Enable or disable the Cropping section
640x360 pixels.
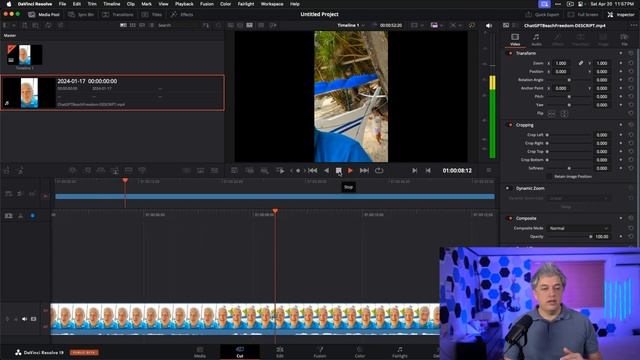click(x=510, y=125)
